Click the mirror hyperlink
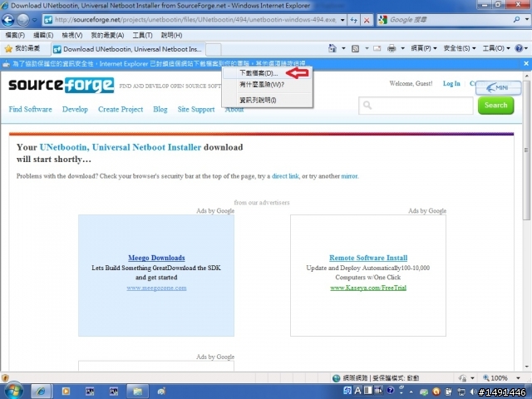 coord(349,176)
